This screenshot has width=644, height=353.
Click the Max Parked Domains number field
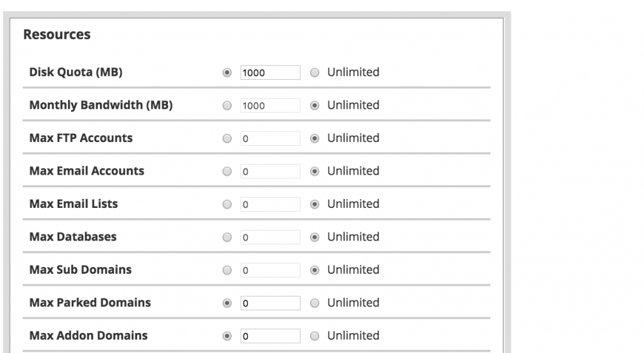270,303
